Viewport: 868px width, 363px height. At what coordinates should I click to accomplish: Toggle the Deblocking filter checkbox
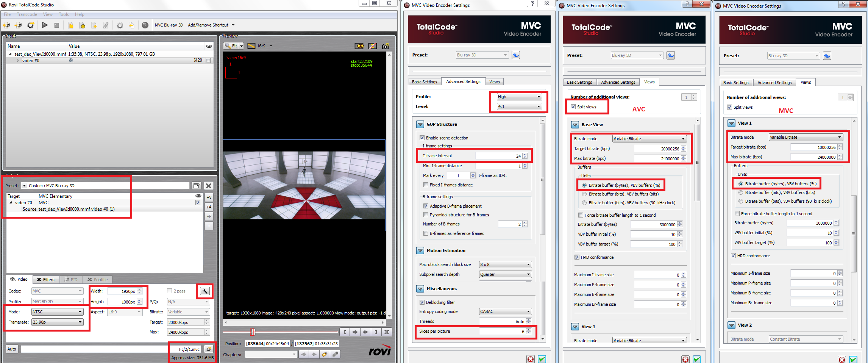[x=422, y=302]
